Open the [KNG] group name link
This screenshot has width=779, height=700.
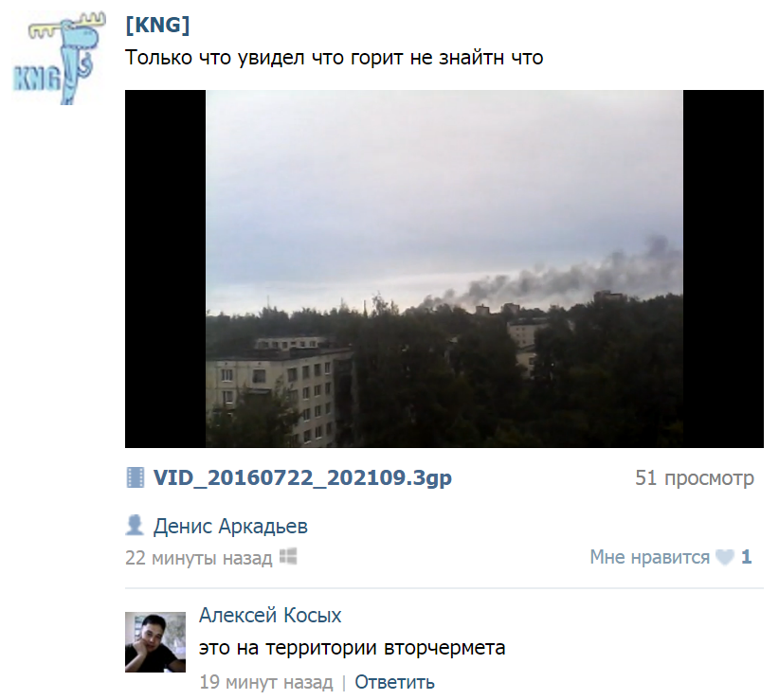157,25
